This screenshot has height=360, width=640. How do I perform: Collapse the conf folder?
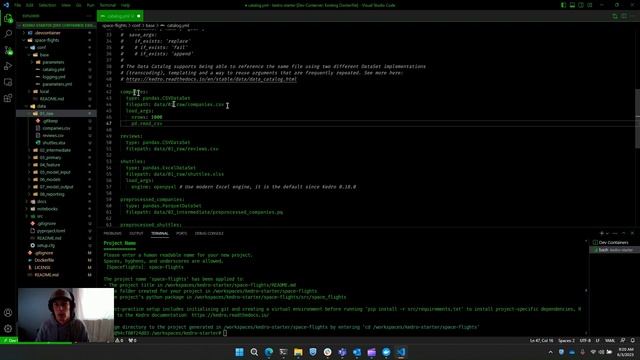tap(42, 47)
